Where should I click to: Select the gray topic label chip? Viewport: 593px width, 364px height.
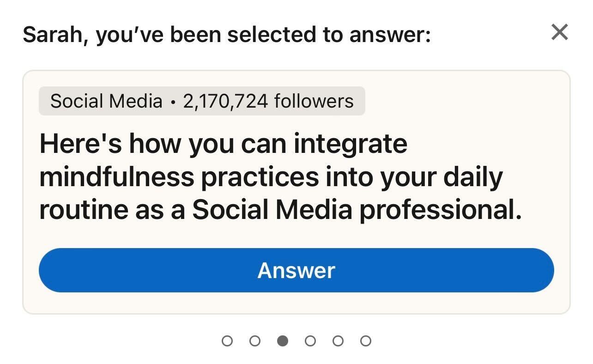(x=202, y=100)
